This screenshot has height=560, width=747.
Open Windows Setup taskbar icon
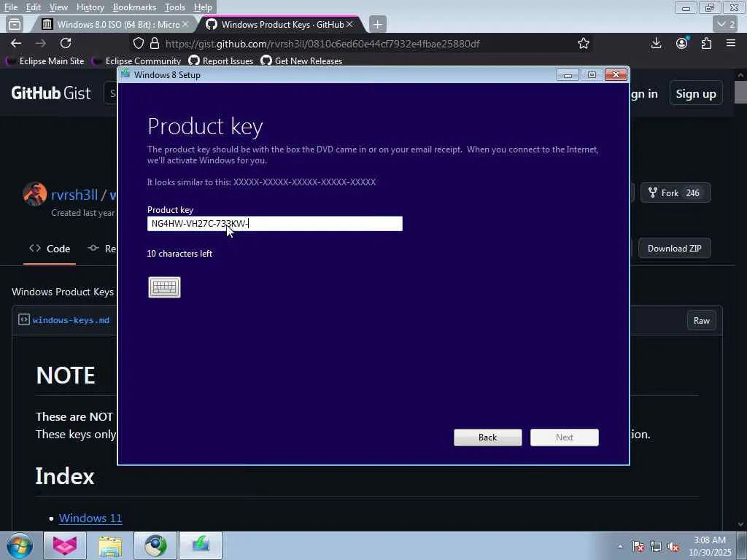click(x=201, y=545)
